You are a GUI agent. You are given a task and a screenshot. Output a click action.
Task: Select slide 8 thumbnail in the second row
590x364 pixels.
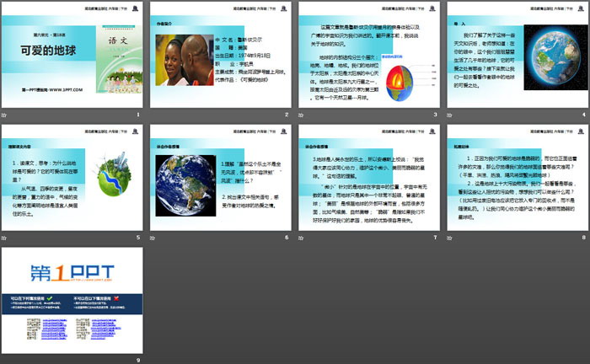[516, 178]
